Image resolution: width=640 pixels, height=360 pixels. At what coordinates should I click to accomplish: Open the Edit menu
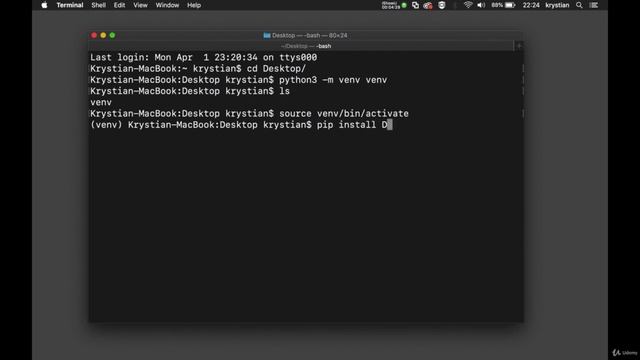point(119,5)
